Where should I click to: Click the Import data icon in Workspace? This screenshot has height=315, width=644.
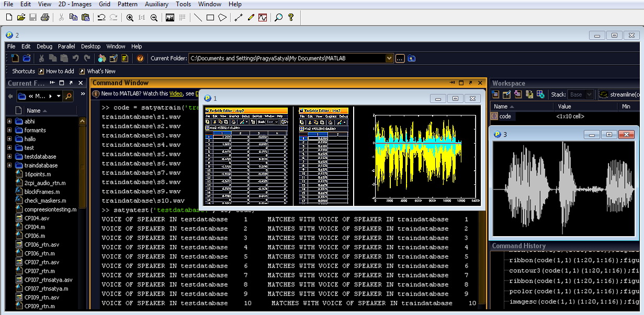[518, 95]
